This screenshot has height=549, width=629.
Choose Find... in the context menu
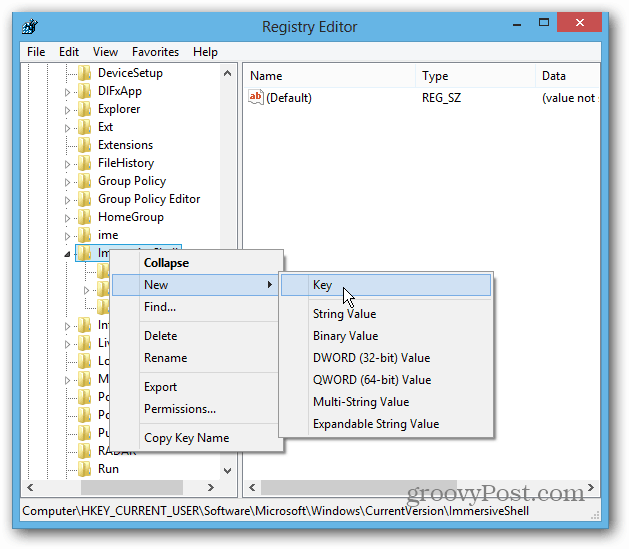pos(197,307)
